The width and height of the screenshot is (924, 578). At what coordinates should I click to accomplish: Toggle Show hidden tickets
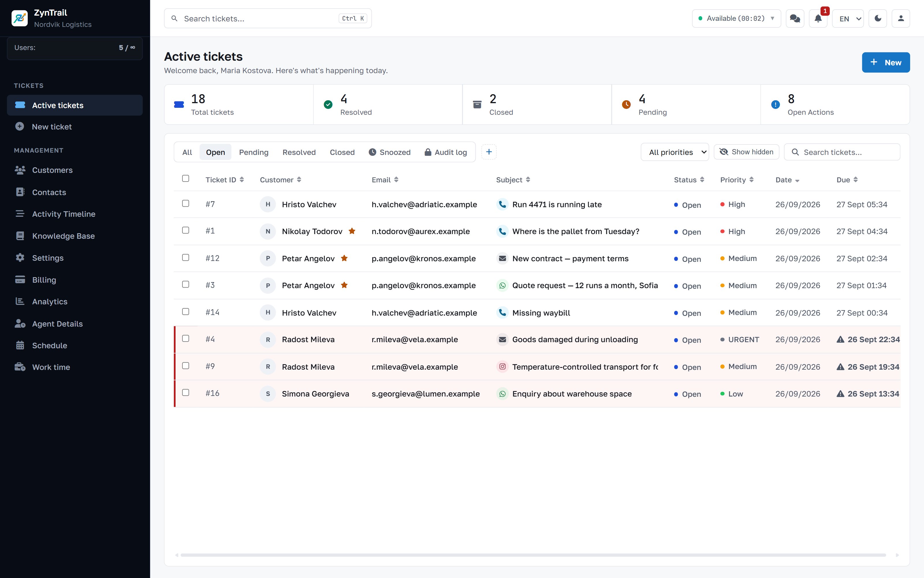(746, 152)
